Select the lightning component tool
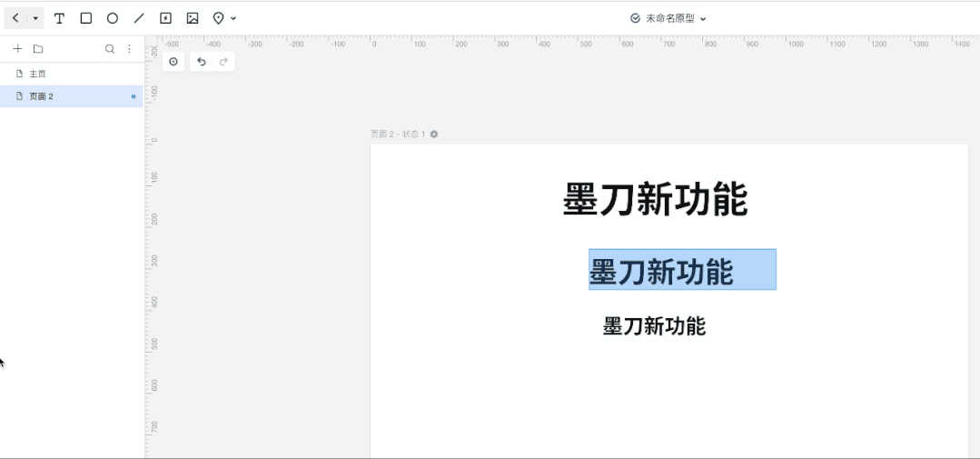 [165, 18]
